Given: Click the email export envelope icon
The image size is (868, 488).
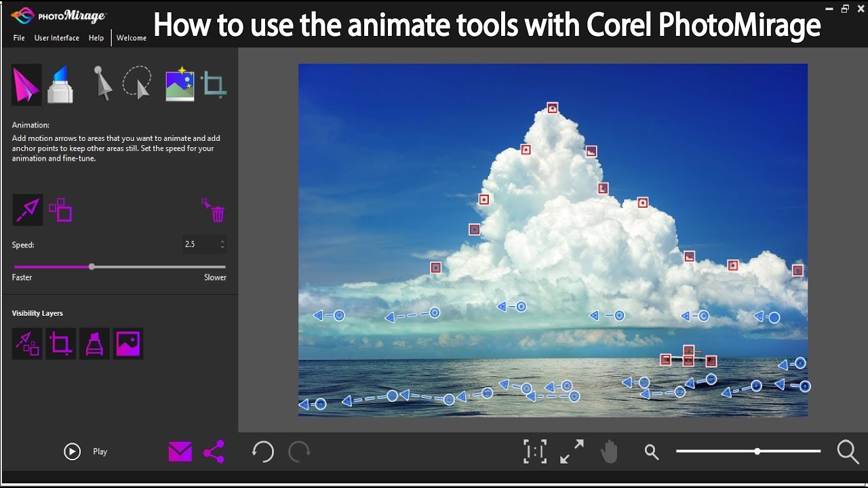Looking at the screenshot, I should [x=180, y=451].
